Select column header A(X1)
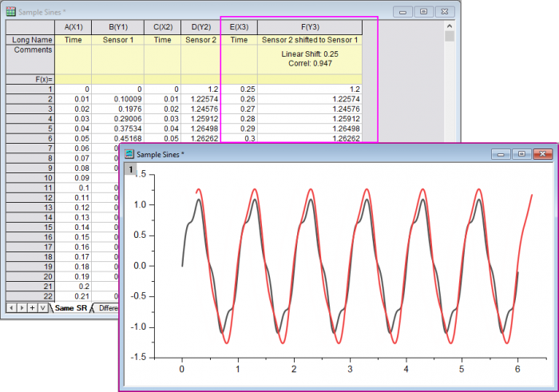Screen dimensions: 559x392 pos(73,27)
